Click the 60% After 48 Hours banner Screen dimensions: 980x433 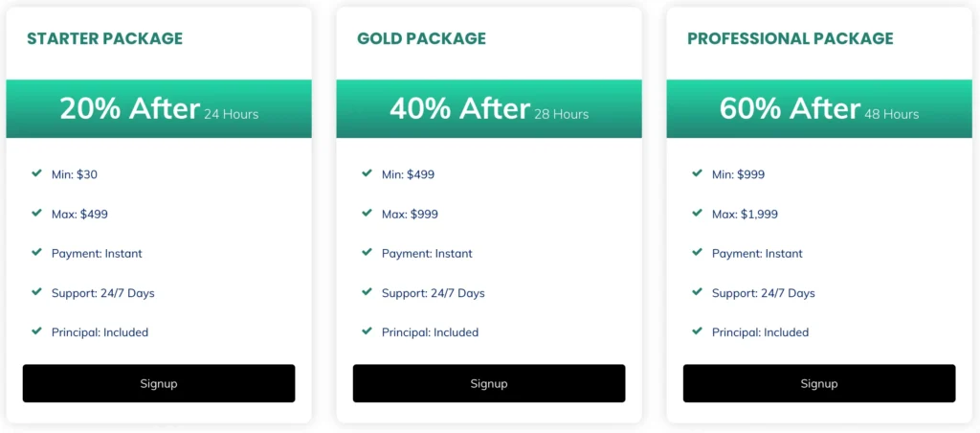coord(819,109)
